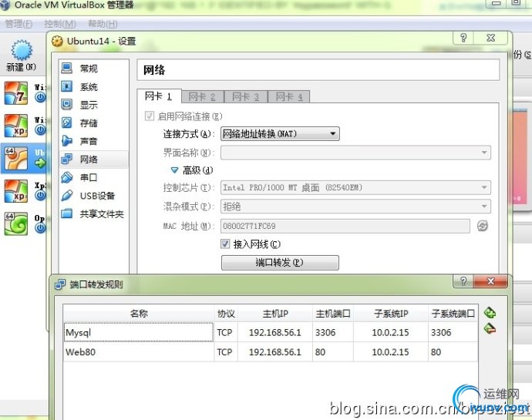Open the 串口 (Serial ports) settings category

coord(94,177)
